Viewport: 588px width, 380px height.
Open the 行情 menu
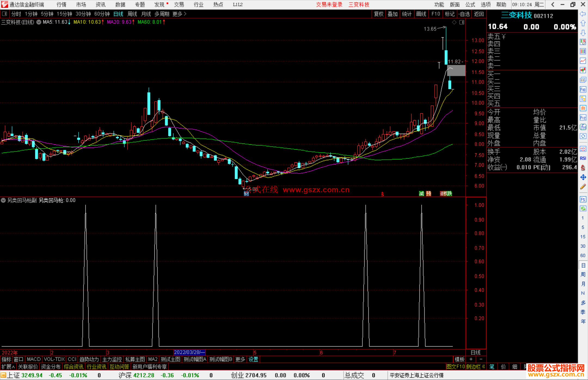pyautogui.click(x=61, y=4)
